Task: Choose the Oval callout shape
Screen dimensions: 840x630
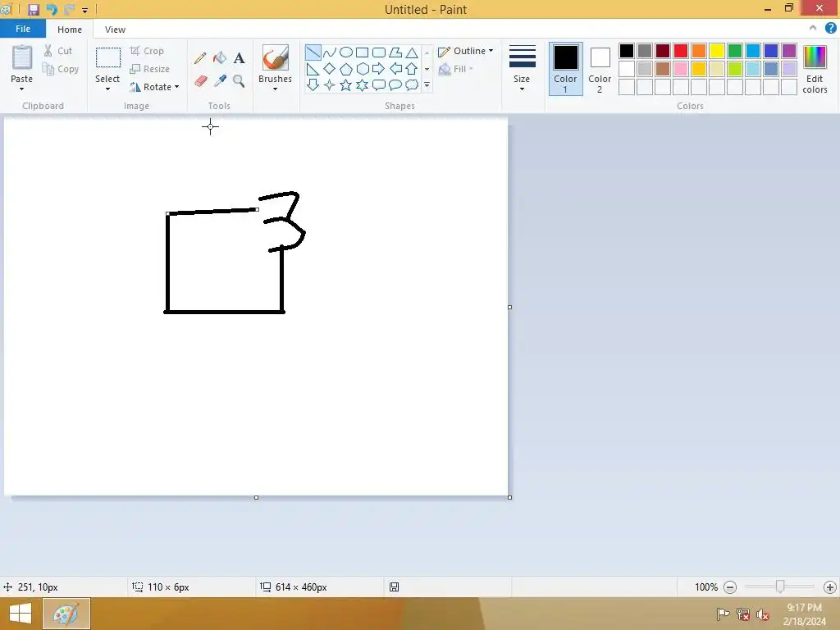Action: [395, 84]
